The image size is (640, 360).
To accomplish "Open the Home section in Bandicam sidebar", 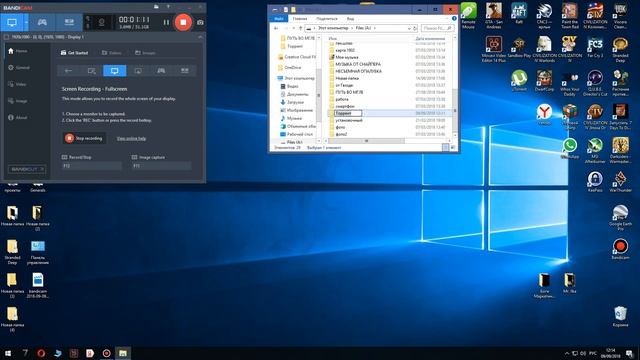I will [18, 51].
